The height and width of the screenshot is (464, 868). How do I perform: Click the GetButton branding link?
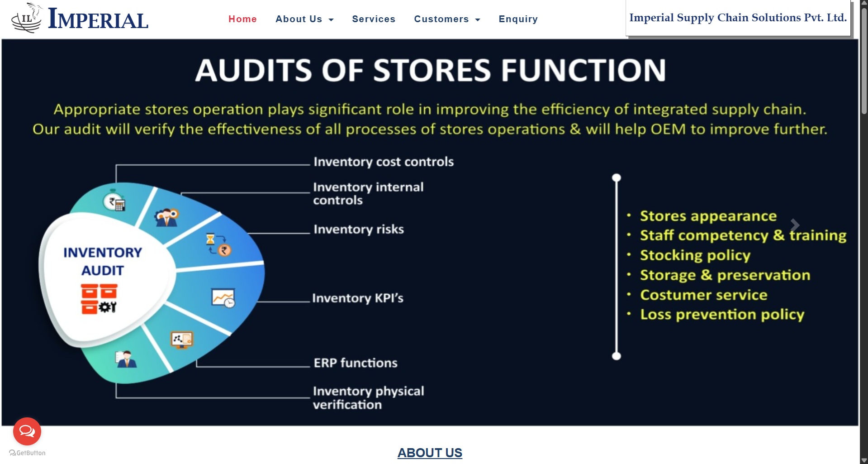27,453
